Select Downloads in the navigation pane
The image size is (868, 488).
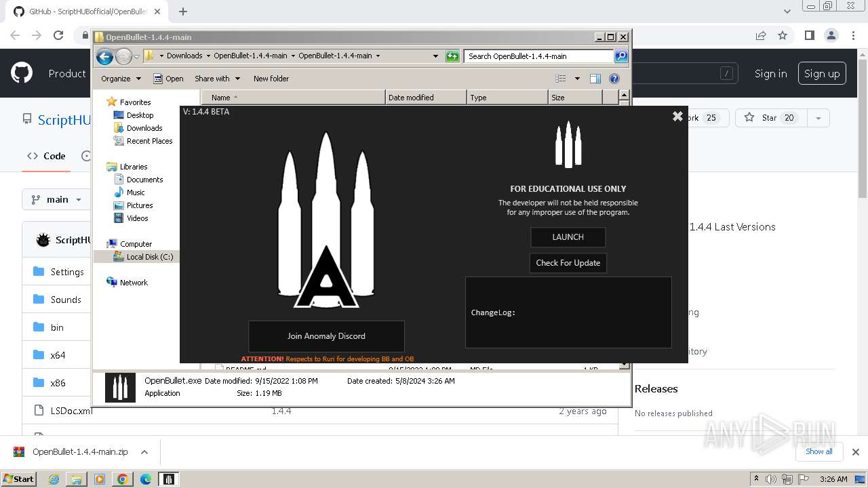[144, 128]
